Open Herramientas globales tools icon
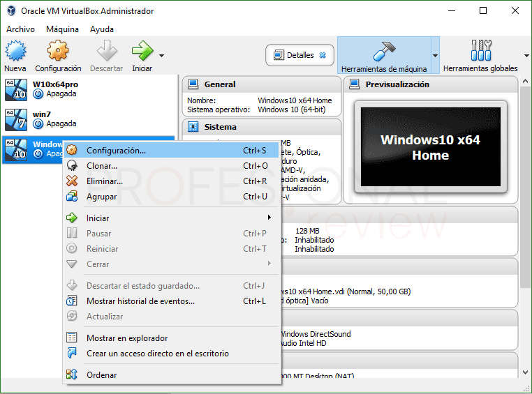Viewport: 532px width, 394px height. tap(481, 50)
